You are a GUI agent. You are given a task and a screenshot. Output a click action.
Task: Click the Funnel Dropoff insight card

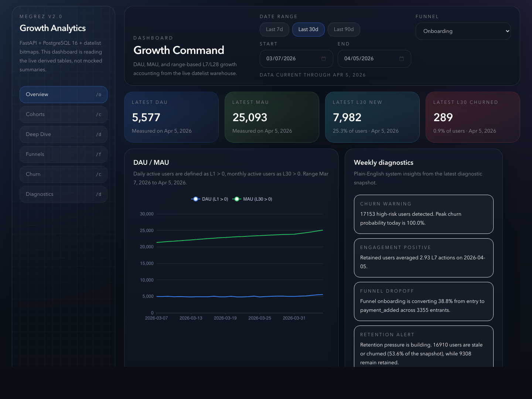coord(423,301)
